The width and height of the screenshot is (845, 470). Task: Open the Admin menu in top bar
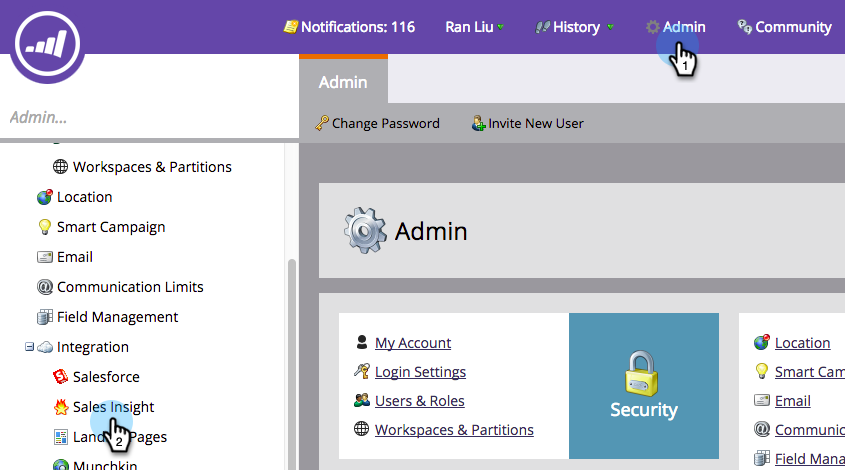pyautogui.click(x=676, y=27)
